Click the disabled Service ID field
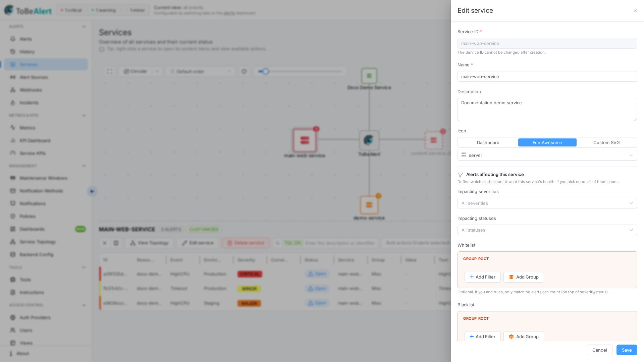 pyautogui.click(x=547, y=43)
